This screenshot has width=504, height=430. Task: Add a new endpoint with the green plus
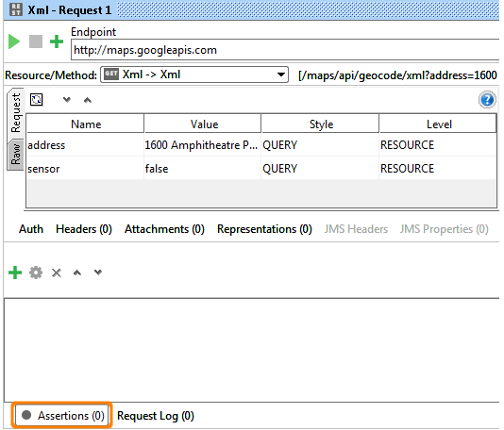pyautogui.click(x=57, y=41)
